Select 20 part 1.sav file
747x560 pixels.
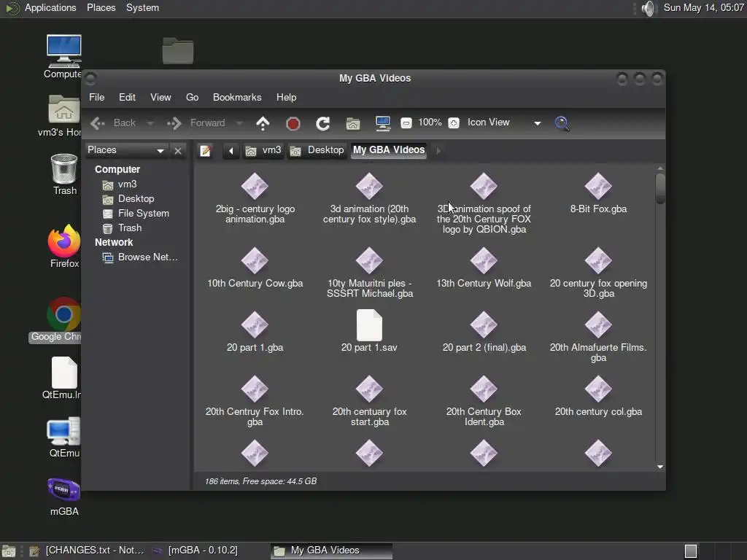click(369, 331)
